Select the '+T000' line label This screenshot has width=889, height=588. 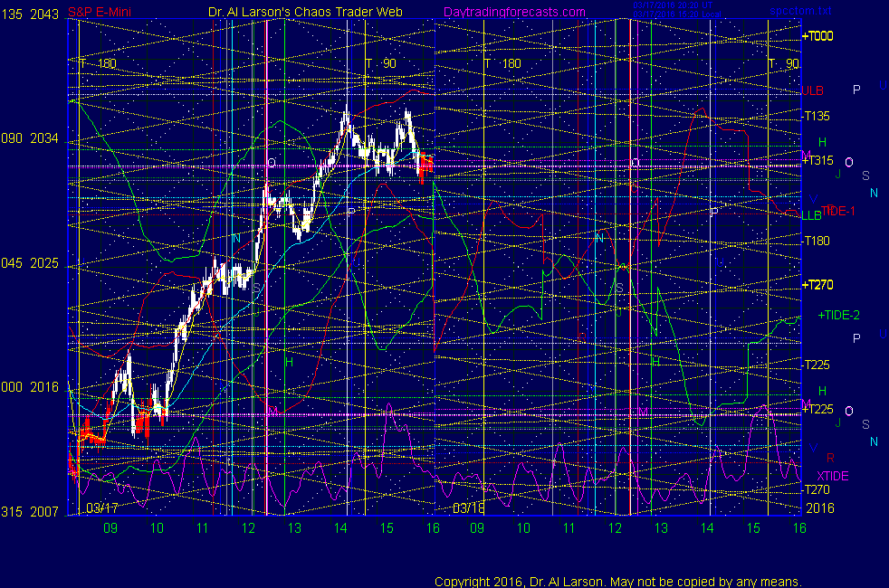(817, 36)
